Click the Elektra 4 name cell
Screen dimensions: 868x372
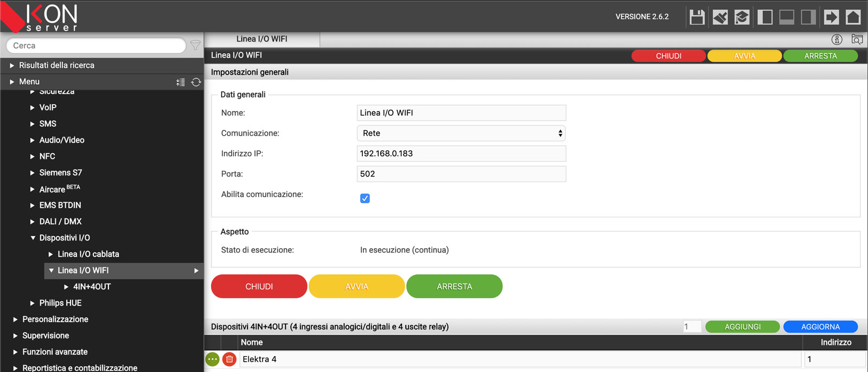coord(520,359)
